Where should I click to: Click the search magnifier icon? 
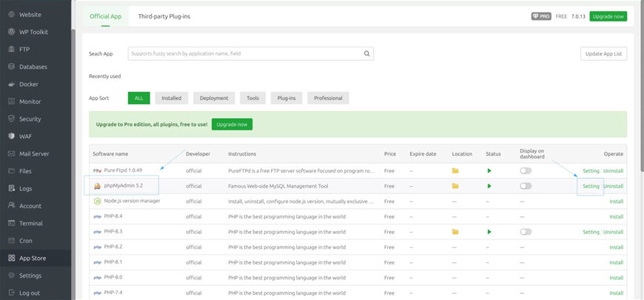(x=366, y=53)
